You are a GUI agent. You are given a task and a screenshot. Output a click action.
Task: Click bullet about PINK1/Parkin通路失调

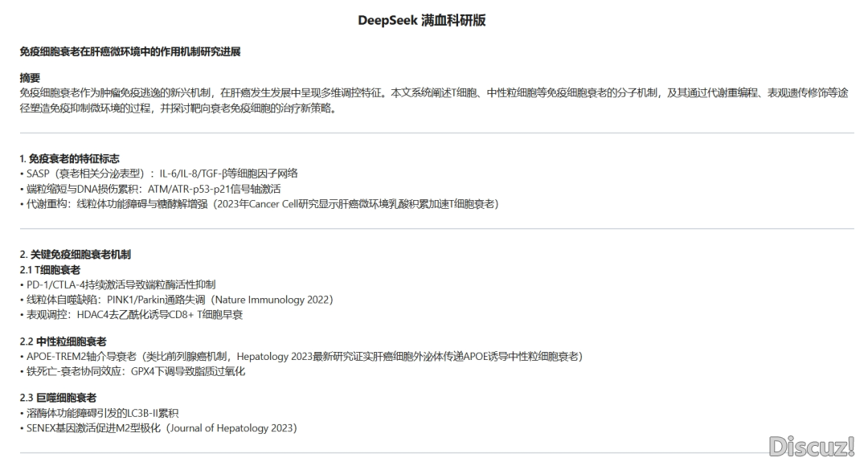[177, 300]
